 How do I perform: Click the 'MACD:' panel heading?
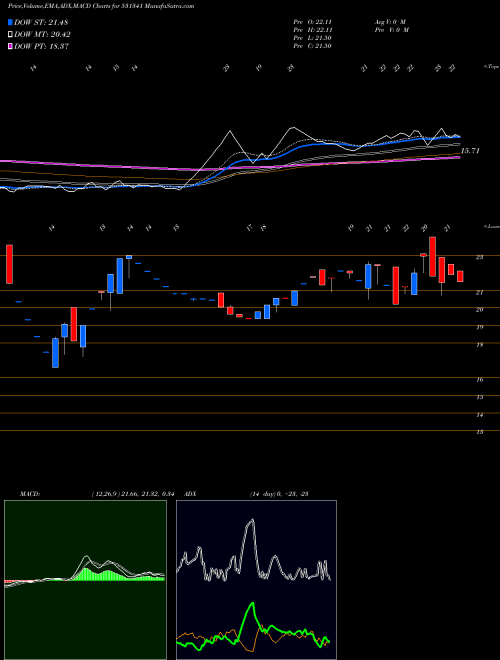pos(29,494)
